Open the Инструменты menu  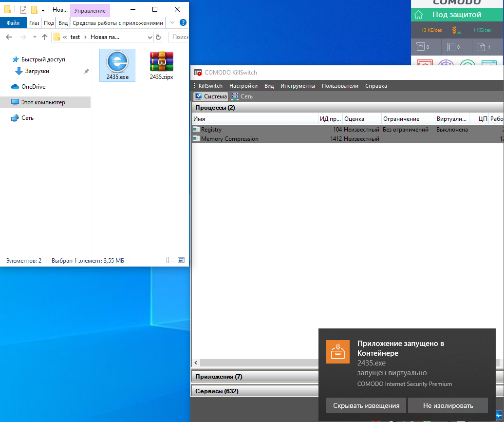pos(298,86)
